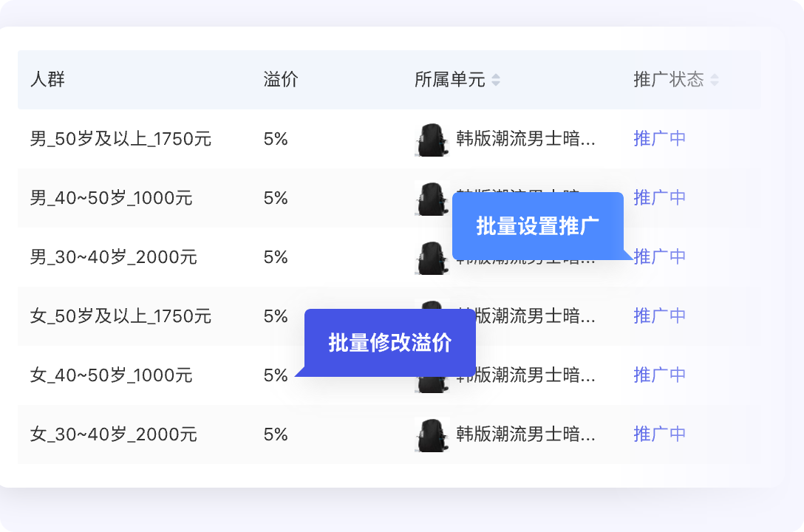Click the product thumbnail beside 男_40~50岁_1000元
The height and width of the screenshot is (532, 804).
pos(432,198)
